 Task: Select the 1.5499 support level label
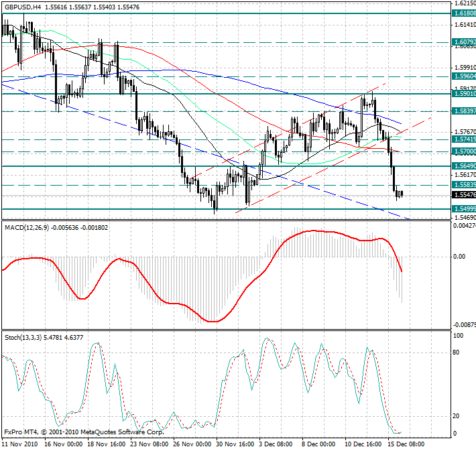(x=464, y=209)
